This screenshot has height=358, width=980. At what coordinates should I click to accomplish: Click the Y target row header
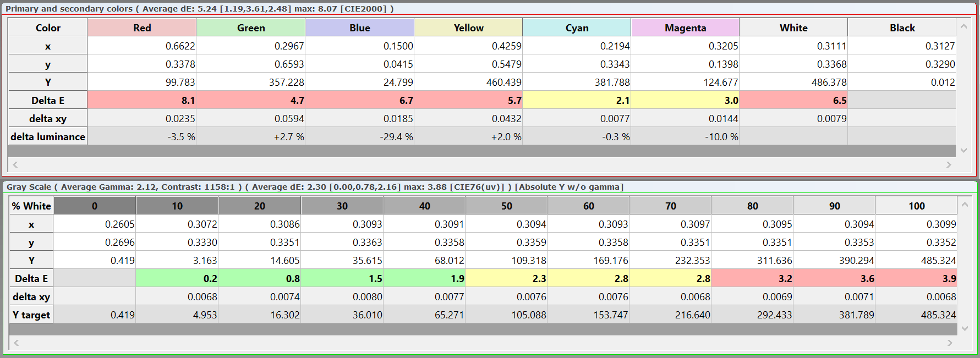click(x=31, y=315)
